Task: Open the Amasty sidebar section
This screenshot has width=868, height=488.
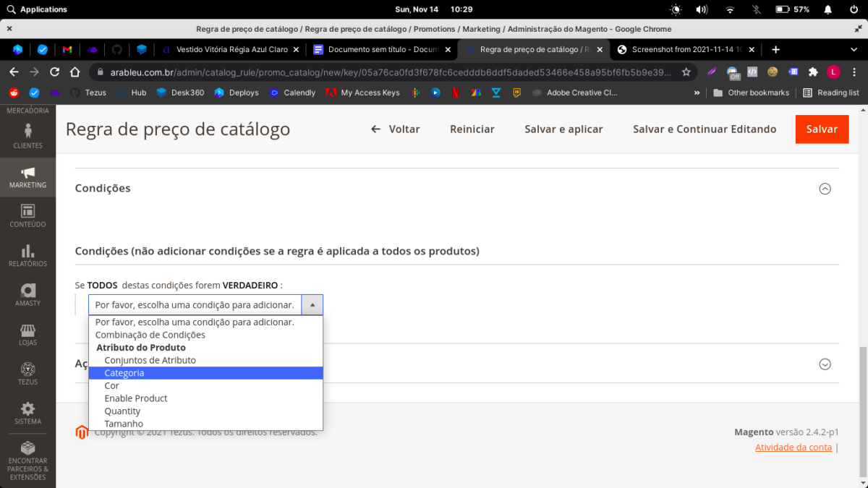Action: 27,294
